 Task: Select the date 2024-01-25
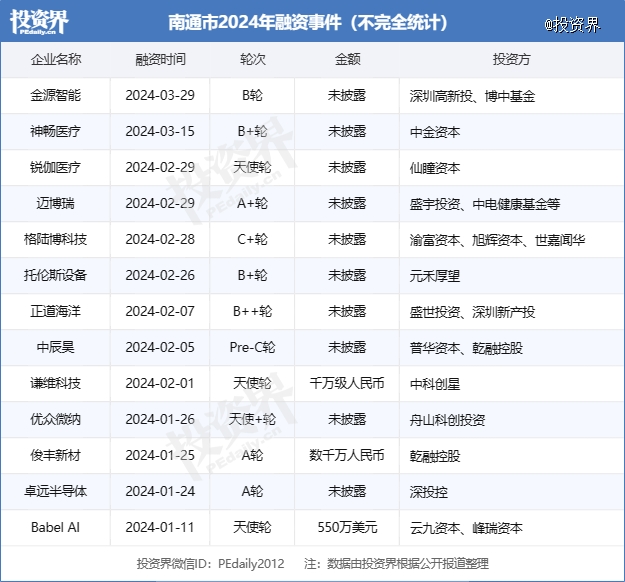[160, 455]
